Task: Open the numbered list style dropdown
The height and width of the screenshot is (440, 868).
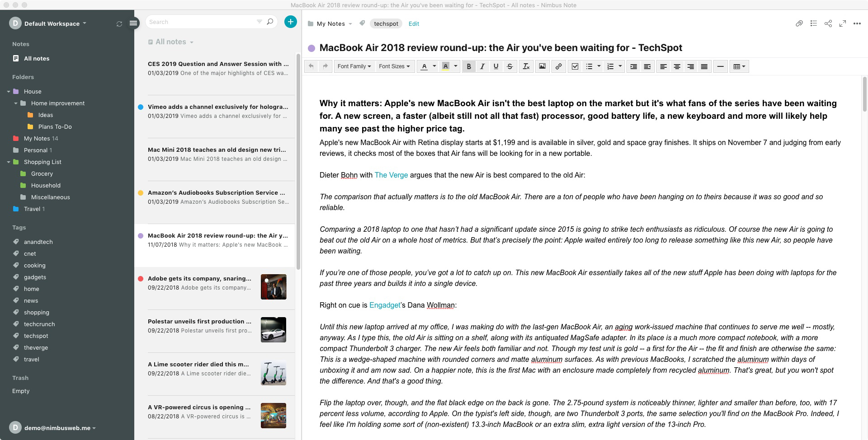Action: point(619,66)
